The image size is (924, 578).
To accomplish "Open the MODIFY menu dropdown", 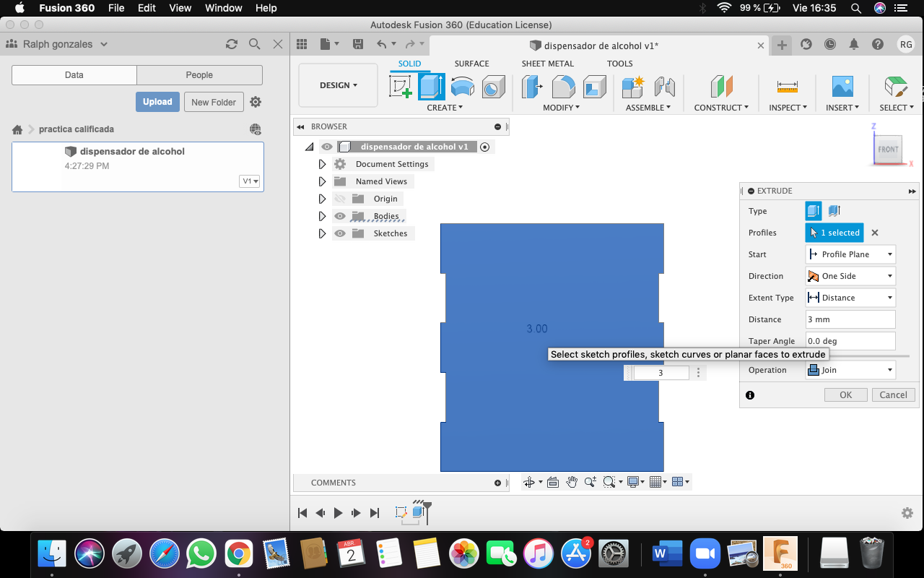I will point(562,108).
